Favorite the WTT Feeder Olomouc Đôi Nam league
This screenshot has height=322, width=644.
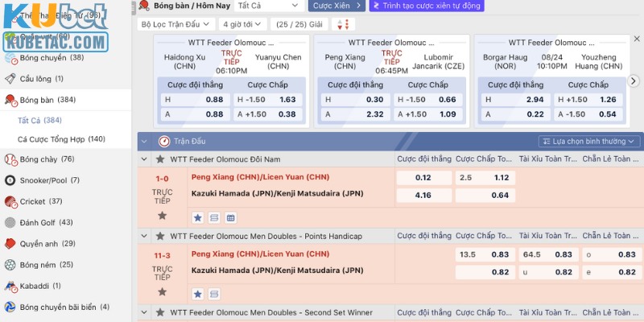click(x=160, y=159)
